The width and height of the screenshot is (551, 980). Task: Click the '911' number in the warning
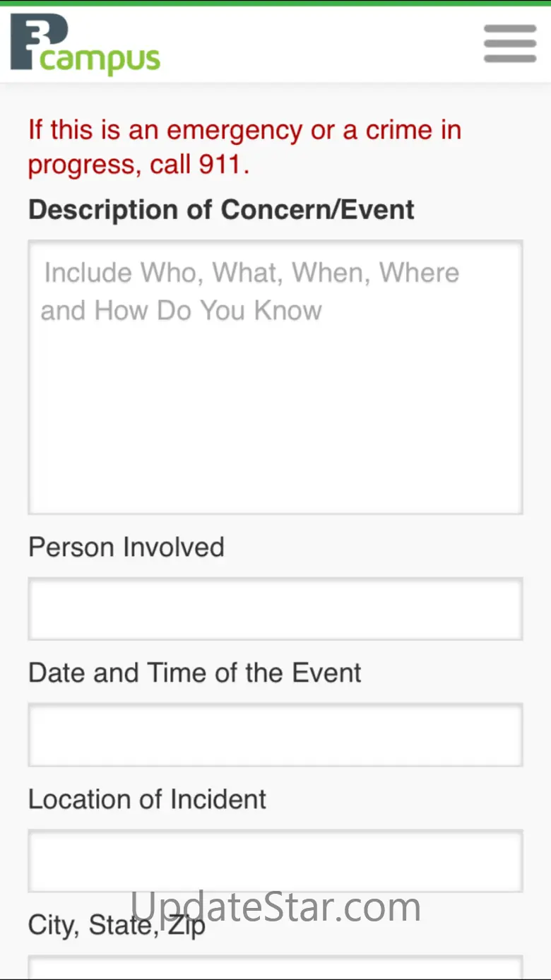(x=220, y=165)
